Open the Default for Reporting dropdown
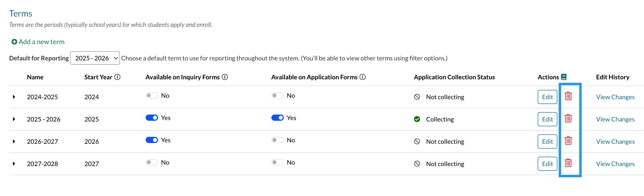 click(x=95, y=58)
